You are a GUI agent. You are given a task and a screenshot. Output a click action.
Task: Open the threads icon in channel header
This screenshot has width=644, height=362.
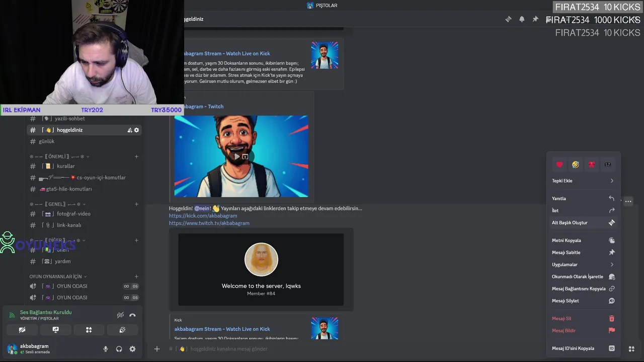coord(508,19)
